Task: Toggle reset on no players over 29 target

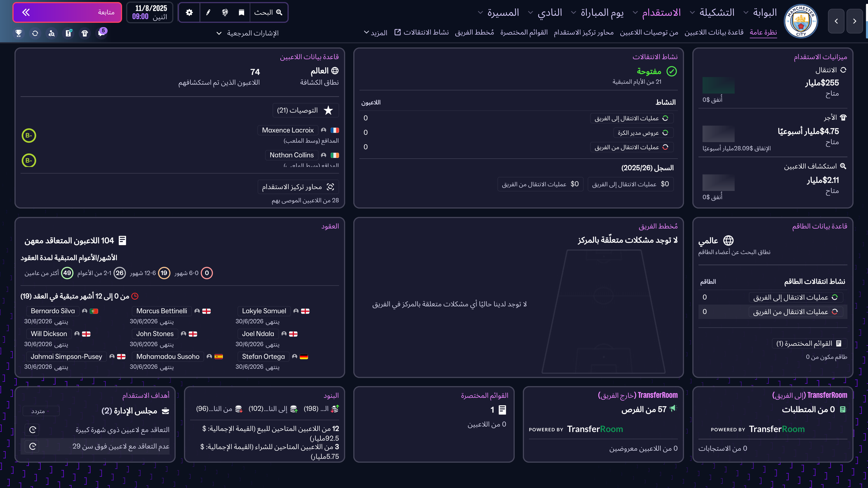Action: [33, 446]
